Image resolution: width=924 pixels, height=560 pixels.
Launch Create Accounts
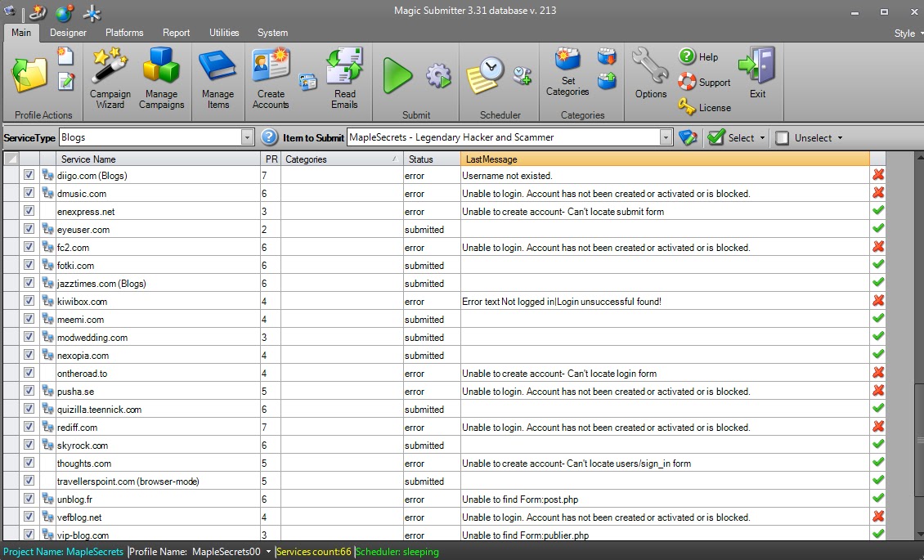click(x=271, y=78)
